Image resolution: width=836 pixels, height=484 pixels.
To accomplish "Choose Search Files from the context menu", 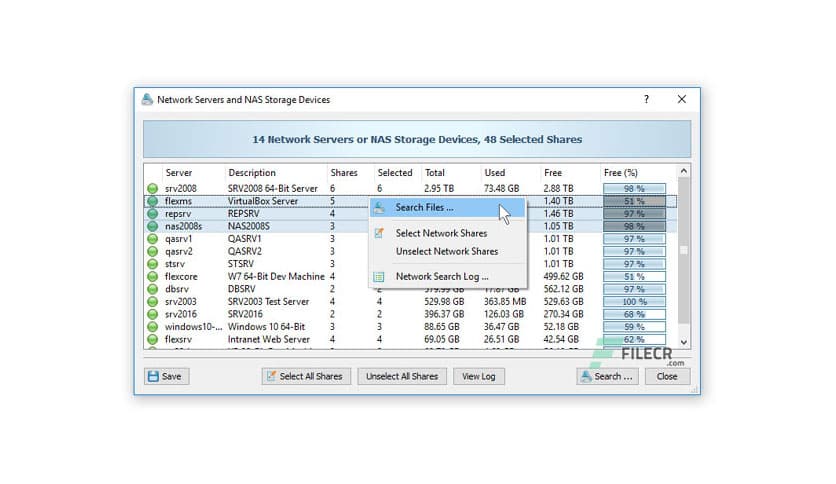I will tap(424, 208).
